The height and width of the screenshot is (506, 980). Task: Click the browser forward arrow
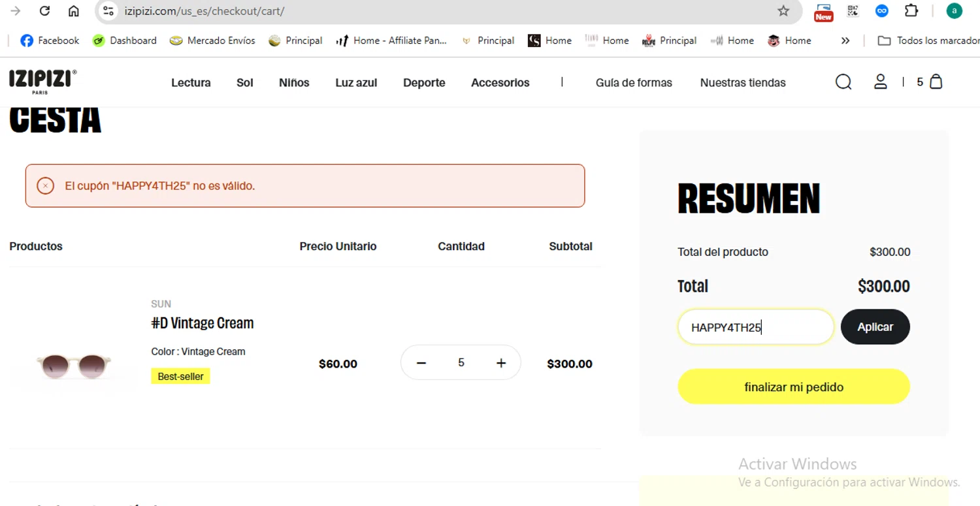pos(16,10)
